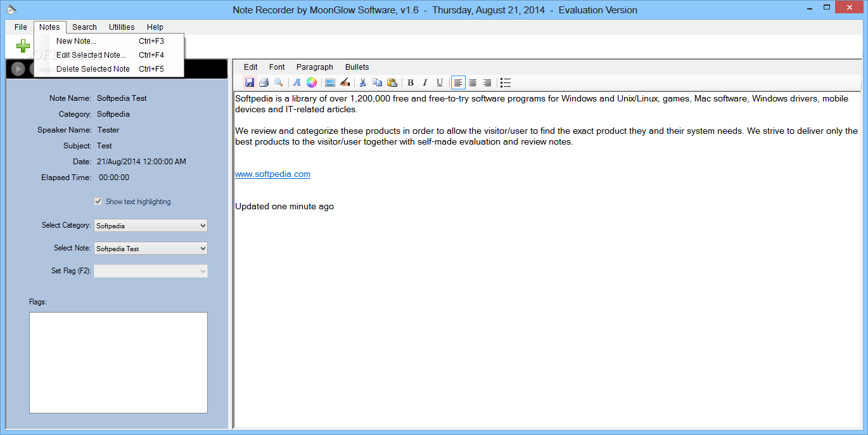Toggle bold formatting

pyautogui.click(x=411, y=82)
